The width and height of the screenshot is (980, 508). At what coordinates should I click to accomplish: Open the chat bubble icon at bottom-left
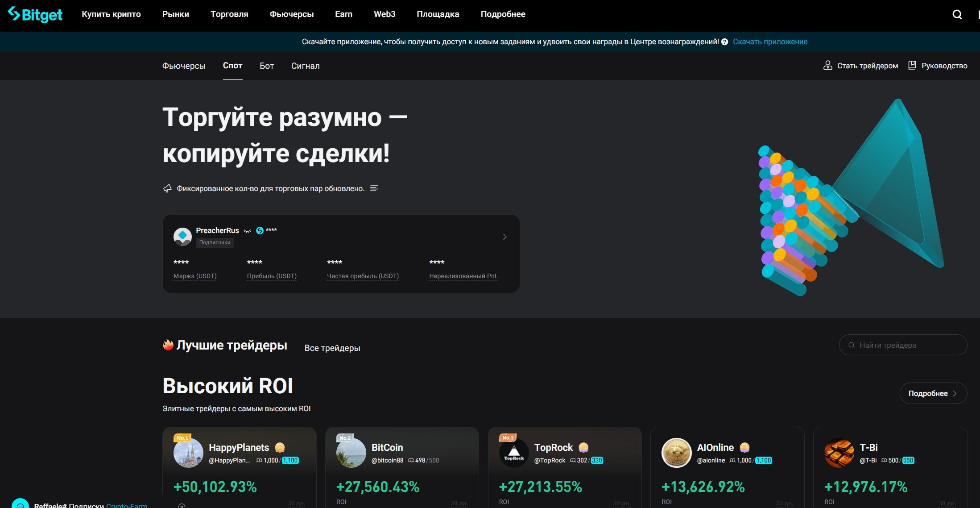20,504
